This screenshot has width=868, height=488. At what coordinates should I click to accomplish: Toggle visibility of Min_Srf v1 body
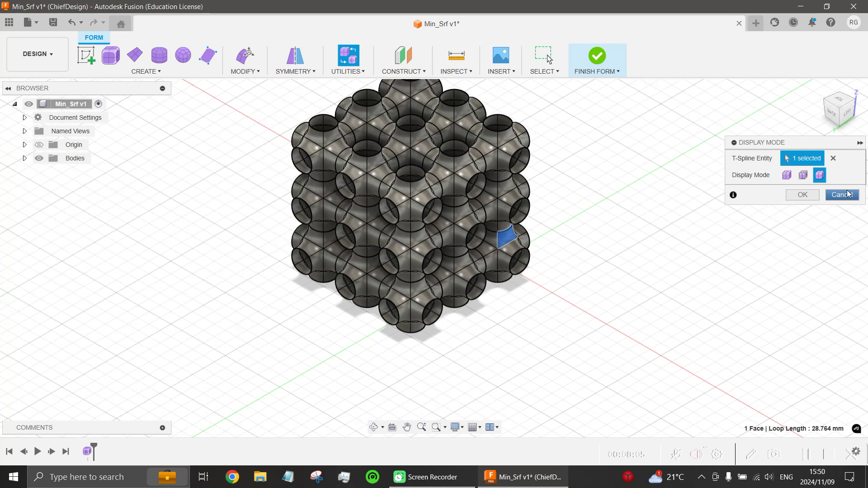(x=28, y=103)
